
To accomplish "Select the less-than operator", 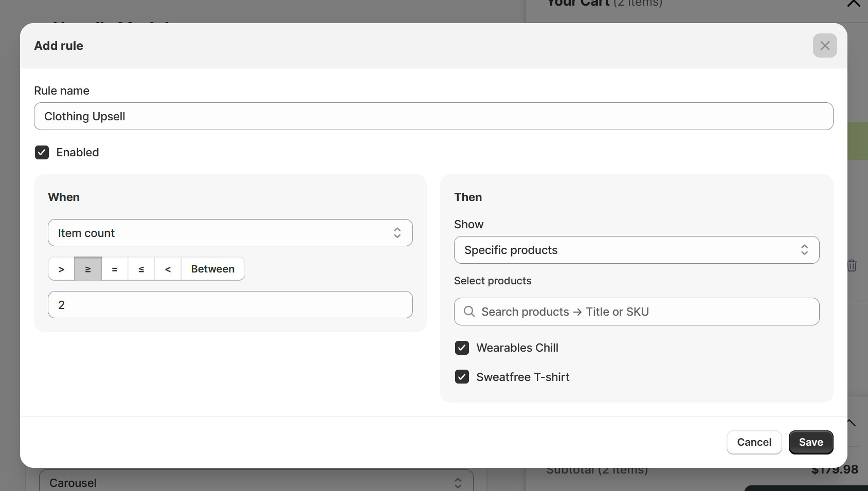I will point(167,268).
